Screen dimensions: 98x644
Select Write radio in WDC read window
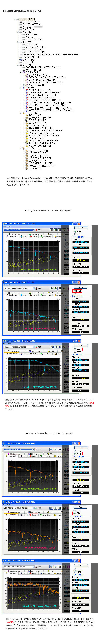tap(75, 293)
